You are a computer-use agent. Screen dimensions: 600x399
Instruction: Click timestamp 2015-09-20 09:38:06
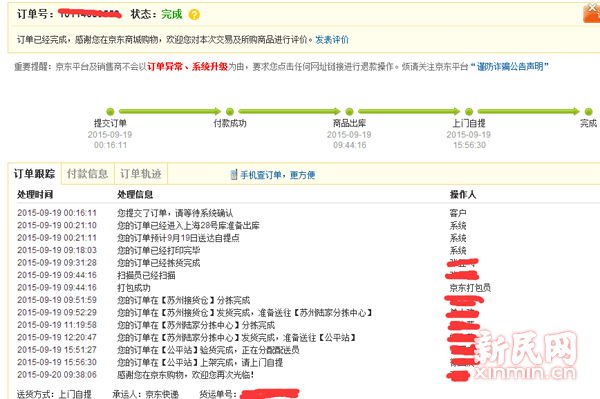pos(57,375)
